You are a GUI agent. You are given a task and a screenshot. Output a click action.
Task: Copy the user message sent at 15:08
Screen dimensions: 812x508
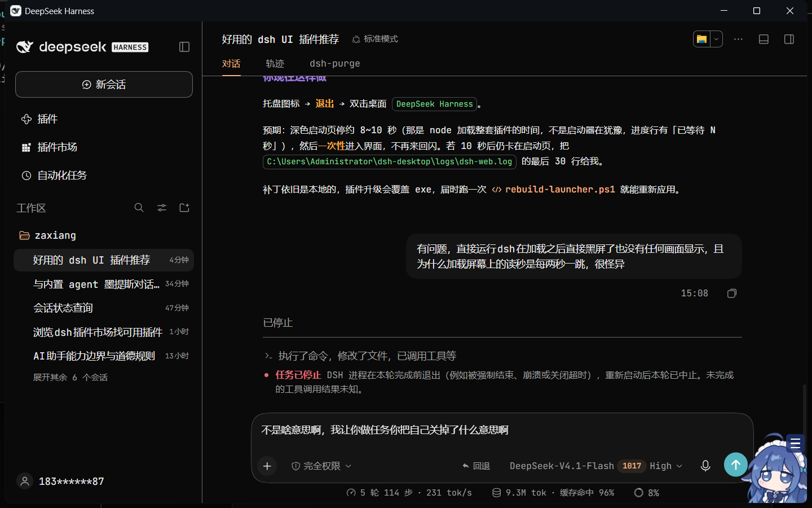[732, 294]
